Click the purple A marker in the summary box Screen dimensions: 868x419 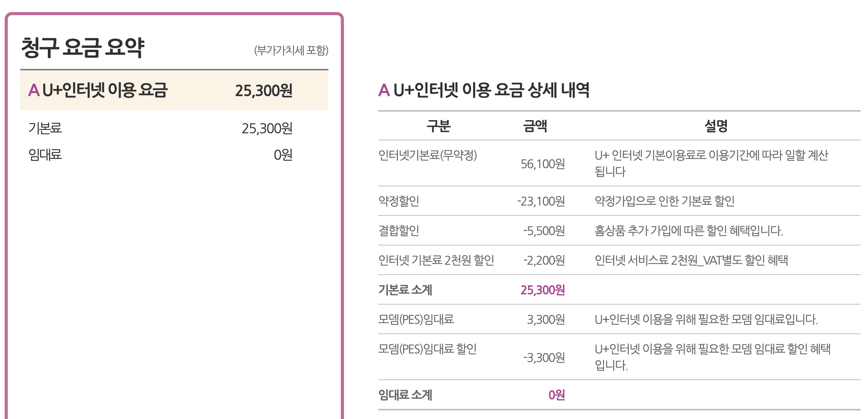click(34, 90)
